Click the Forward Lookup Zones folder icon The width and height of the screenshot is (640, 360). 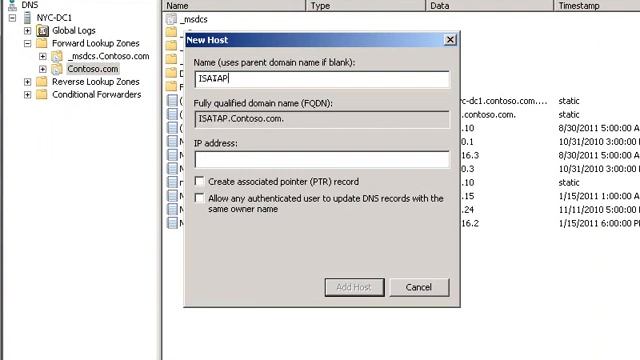[x=42, y=43]
